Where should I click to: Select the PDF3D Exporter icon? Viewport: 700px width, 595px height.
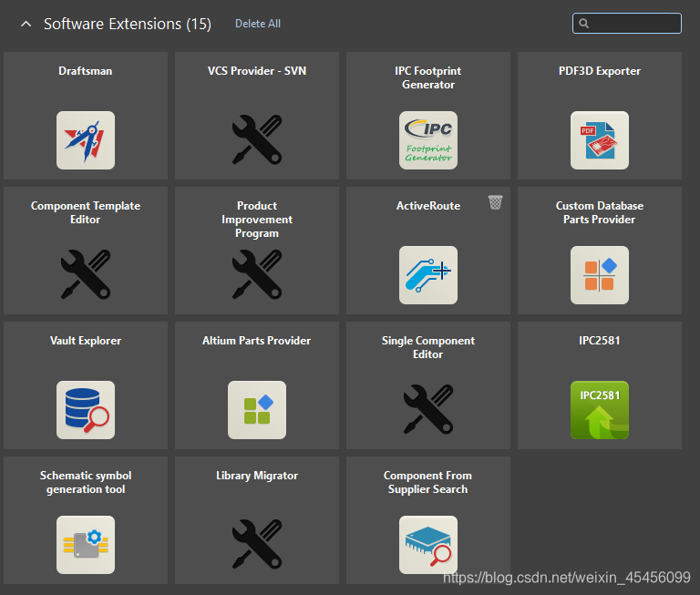(x=600, y=140)
